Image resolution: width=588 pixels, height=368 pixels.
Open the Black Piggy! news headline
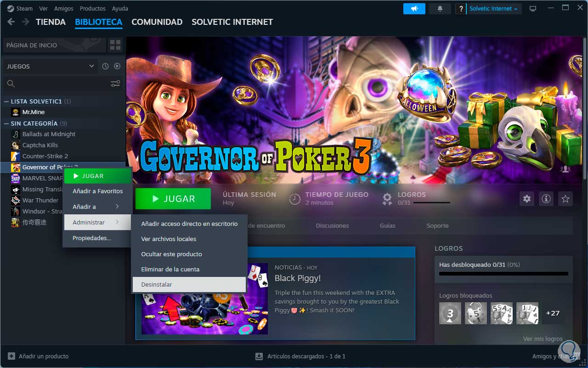click(298, 278)
